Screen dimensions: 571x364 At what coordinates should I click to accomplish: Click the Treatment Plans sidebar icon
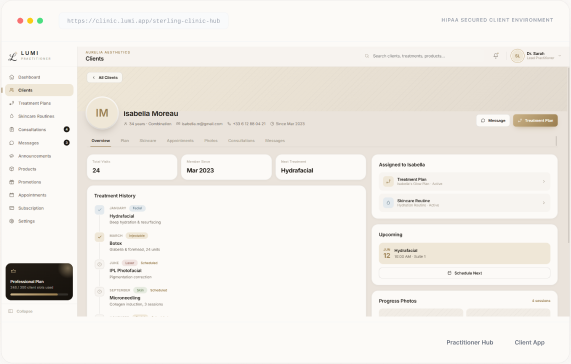[12, 103]
